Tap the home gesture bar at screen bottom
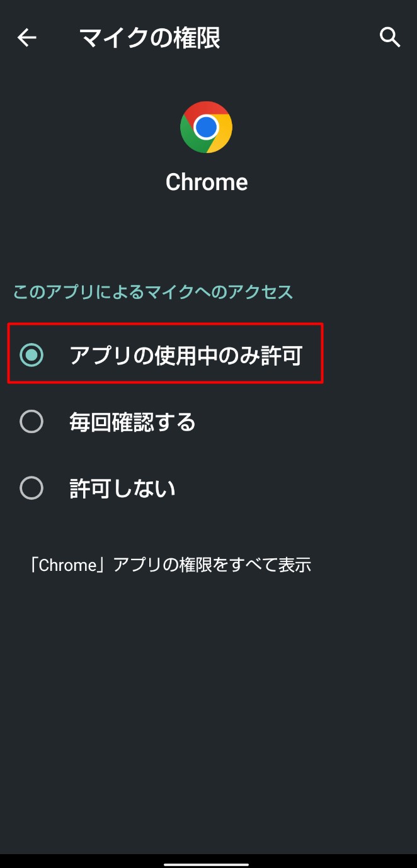 [x=206, y=864]
